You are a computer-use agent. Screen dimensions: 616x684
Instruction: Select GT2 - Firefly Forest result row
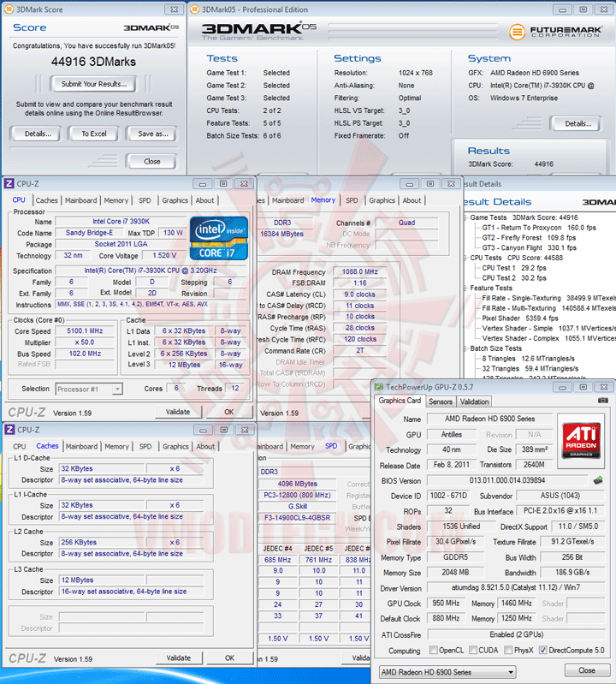click(x=529, y=237)
